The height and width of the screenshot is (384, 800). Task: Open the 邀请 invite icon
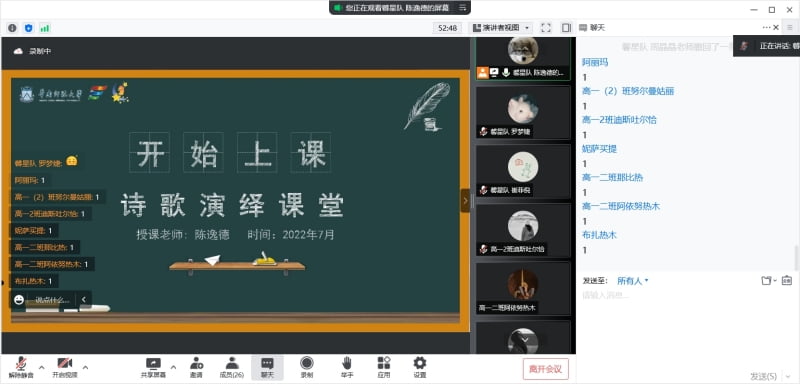(196, 368)
